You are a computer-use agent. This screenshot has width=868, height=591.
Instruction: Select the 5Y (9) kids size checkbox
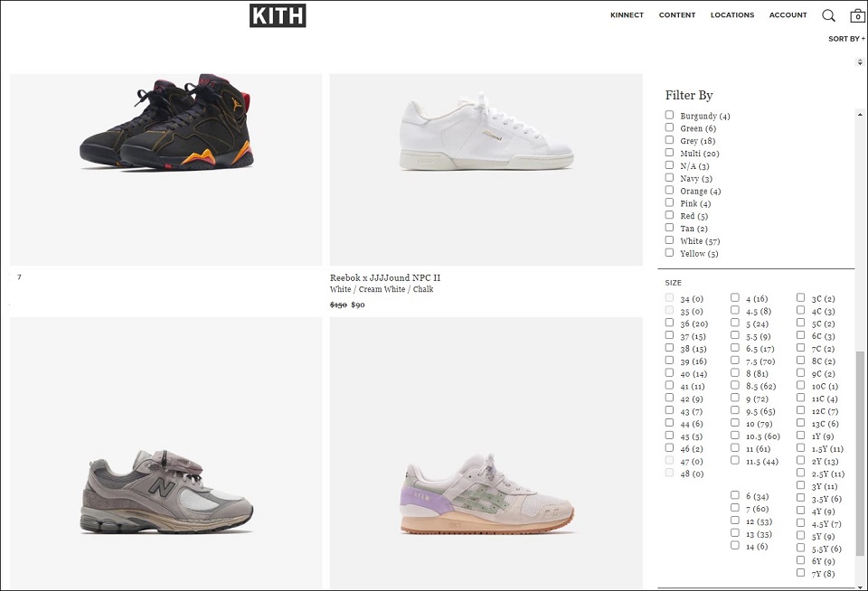point(800,535)
